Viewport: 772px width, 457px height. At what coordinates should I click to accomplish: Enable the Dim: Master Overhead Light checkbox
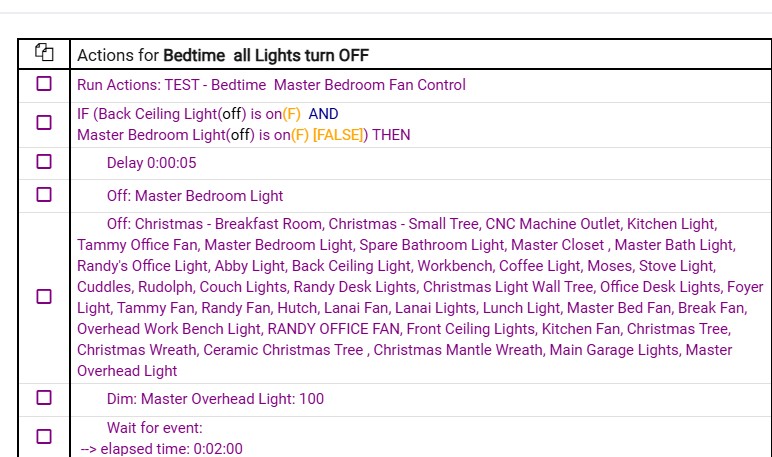click(44, 397)
